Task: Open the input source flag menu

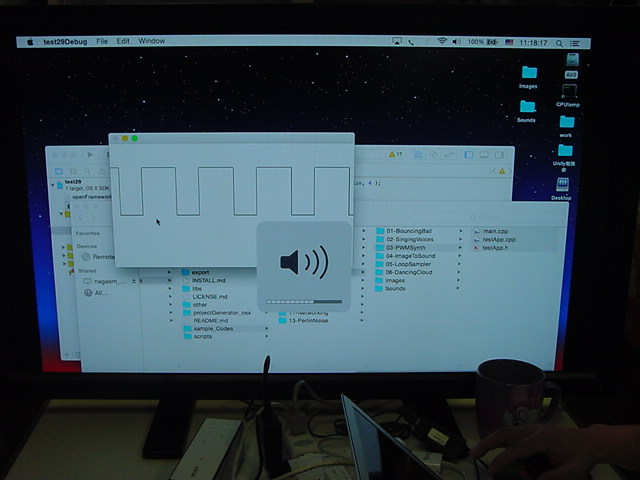Action: (x=509, y=42)
